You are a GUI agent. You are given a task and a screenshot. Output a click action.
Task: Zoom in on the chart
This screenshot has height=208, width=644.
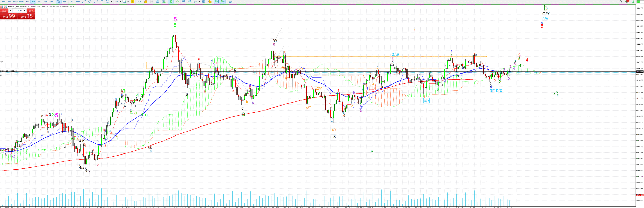coord(184,2)
